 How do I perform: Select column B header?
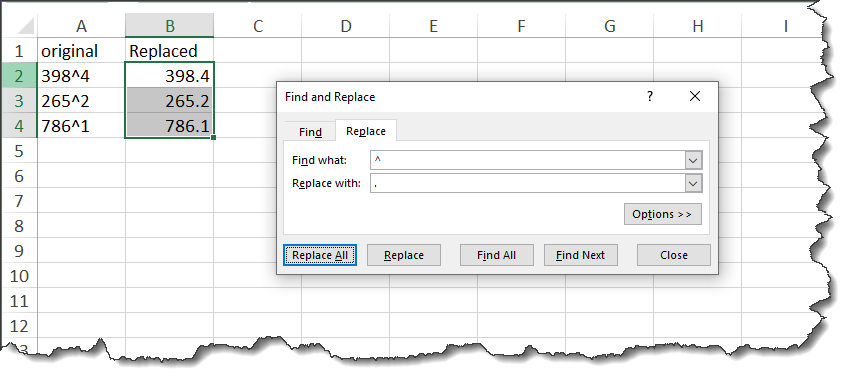[170, 26]
